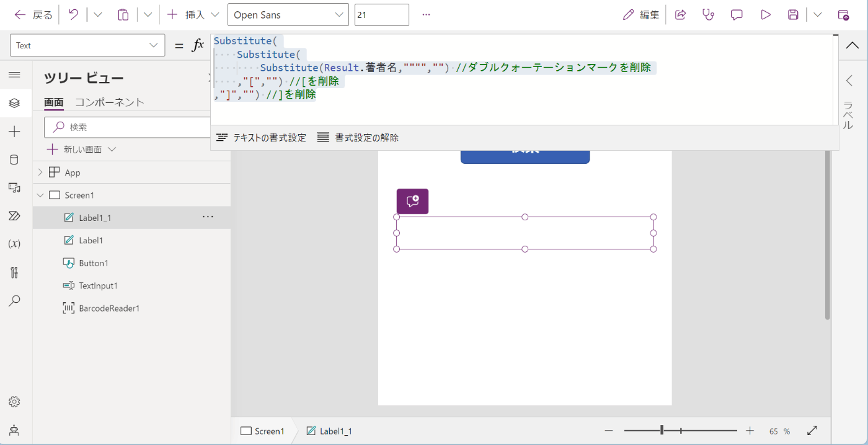This screenshot has height=445, width=868.
Task: Click the blue search button on canvas
Action: pyautogui.click(x=525, y=156)
